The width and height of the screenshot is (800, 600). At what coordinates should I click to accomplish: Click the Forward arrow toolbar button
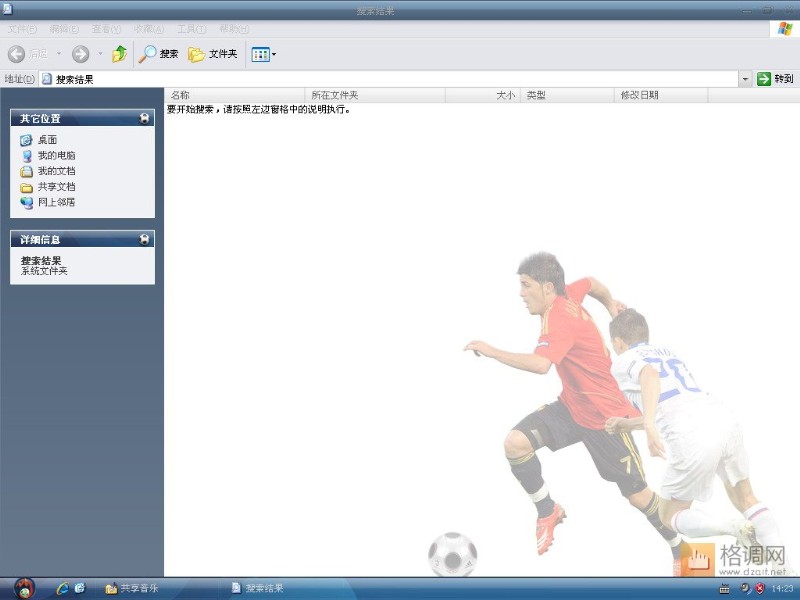pyautogui.click(x=80, y=54)
